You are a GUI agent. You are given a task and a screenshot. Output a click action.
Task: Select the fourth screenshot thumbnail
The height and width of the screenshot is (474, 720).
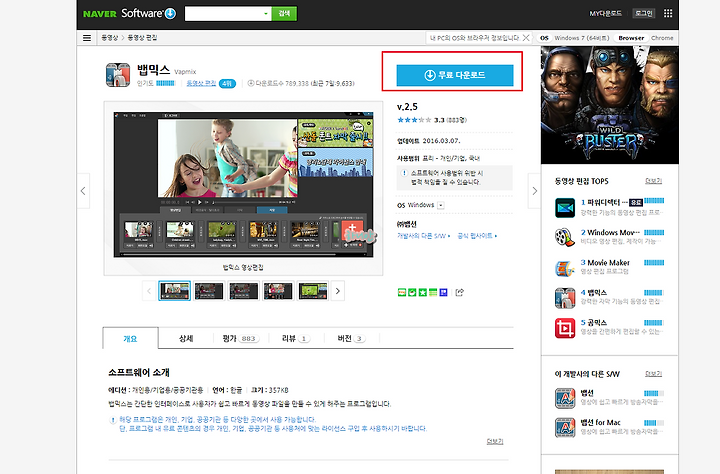[x=278, y=291]
